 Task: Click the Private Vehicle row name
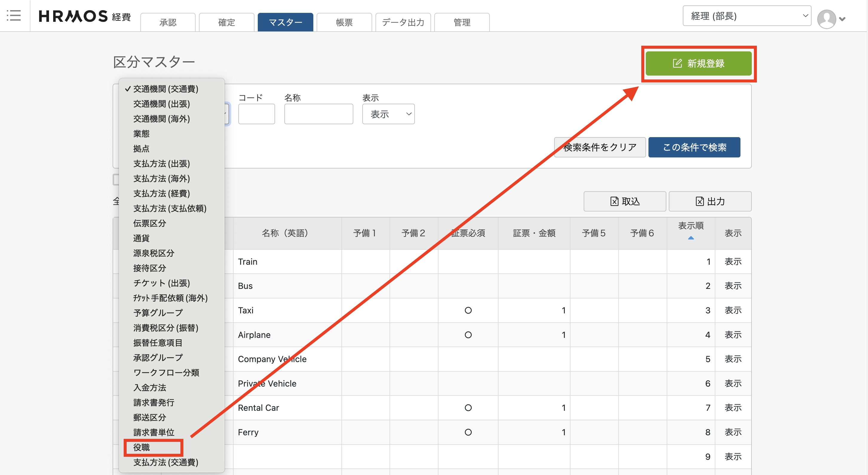tap(267, 383)
